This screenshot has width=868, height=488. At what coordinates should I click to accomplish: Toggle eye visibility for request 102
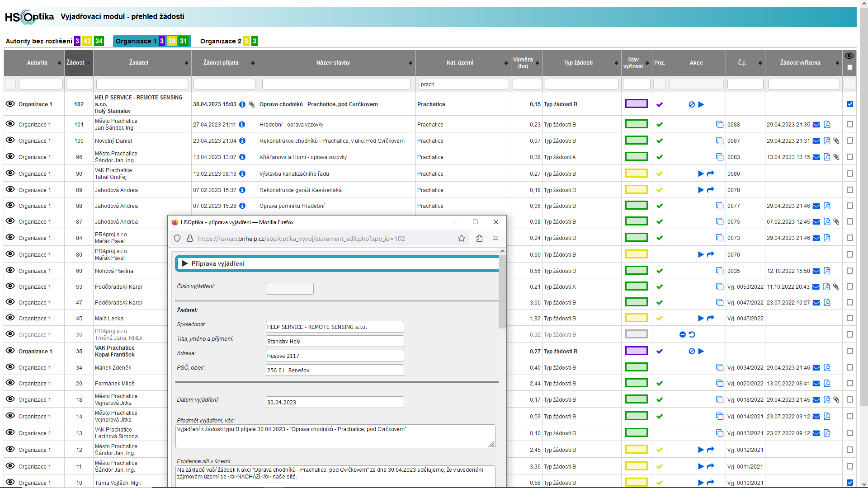(10, 104)
